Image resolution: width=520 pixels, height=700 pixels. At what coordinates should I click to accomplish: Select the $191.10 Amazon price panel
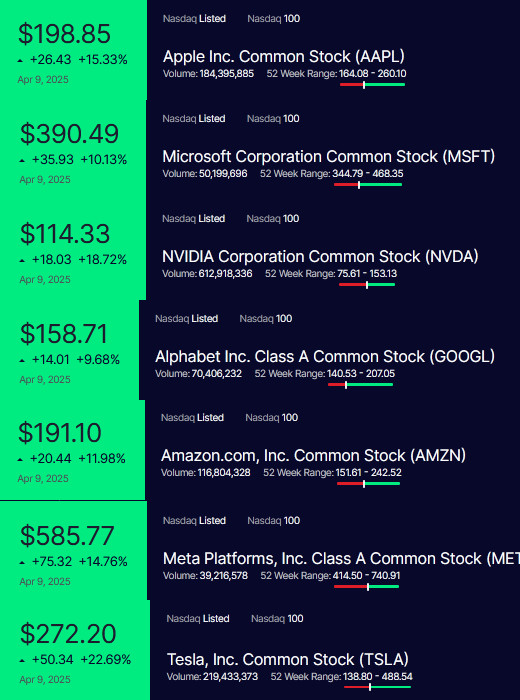click(x=72, y=450)
